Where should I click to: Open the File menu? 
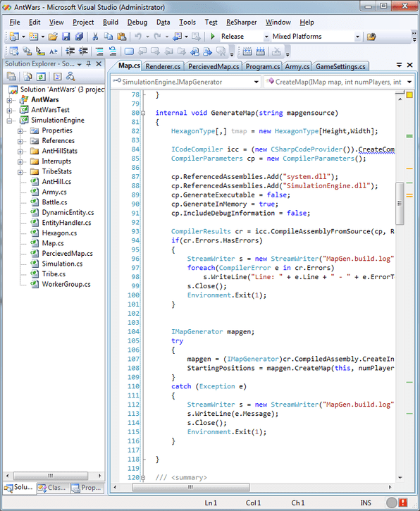[15, 22]
